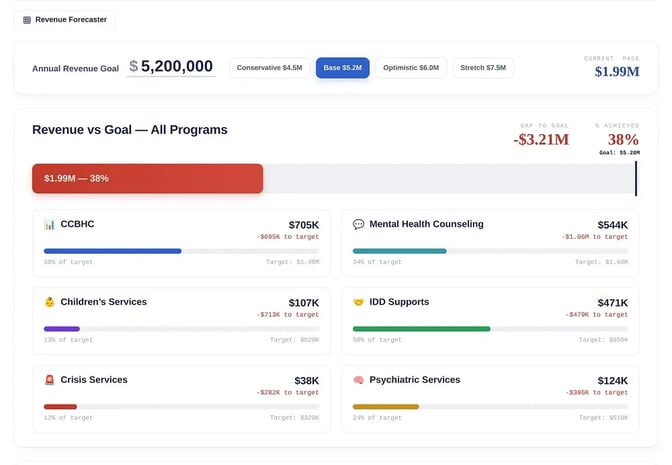This screenshot has width=672, height=465.
Task: Select the Base $5.2M scenario
Action: pyautogui.click(x=342, y=68)
